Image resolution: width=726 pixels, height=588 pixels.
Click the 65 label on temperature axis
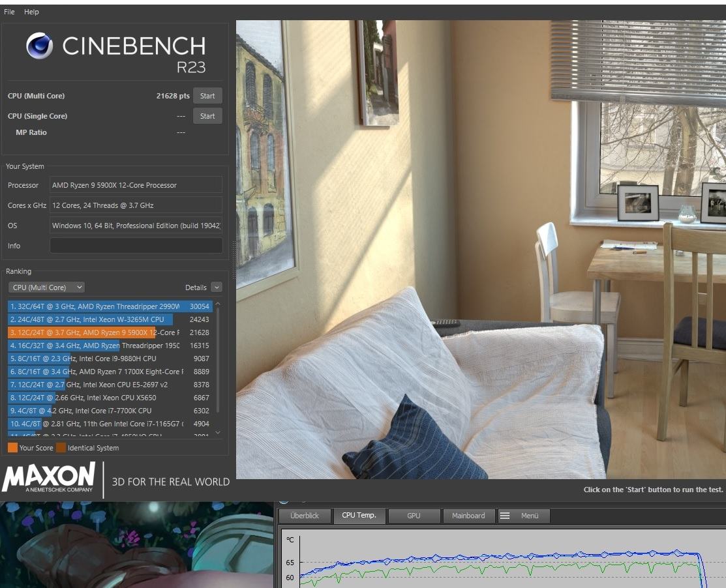tap(290, 563)
